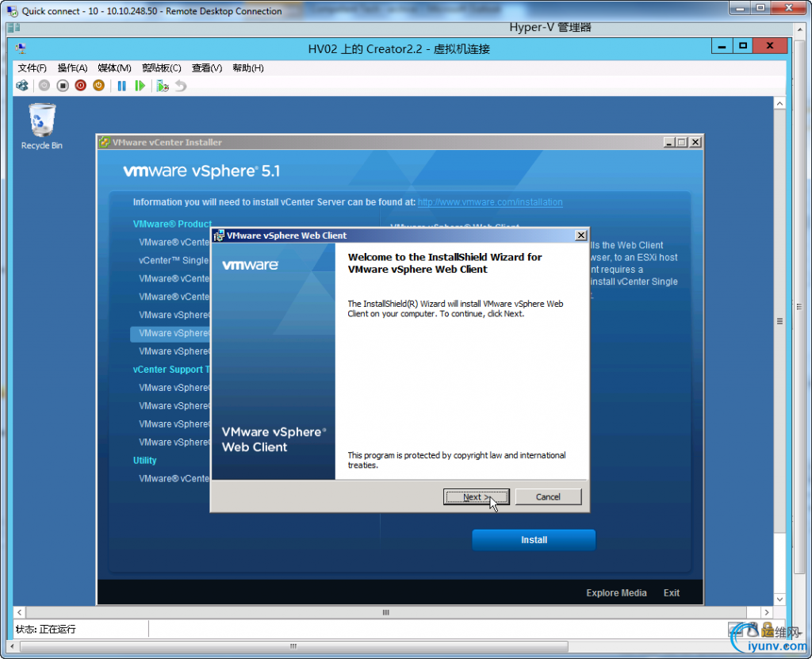Click the vertical scrollbar up arrow
812x659 pixels.
(x=780, y=104)
